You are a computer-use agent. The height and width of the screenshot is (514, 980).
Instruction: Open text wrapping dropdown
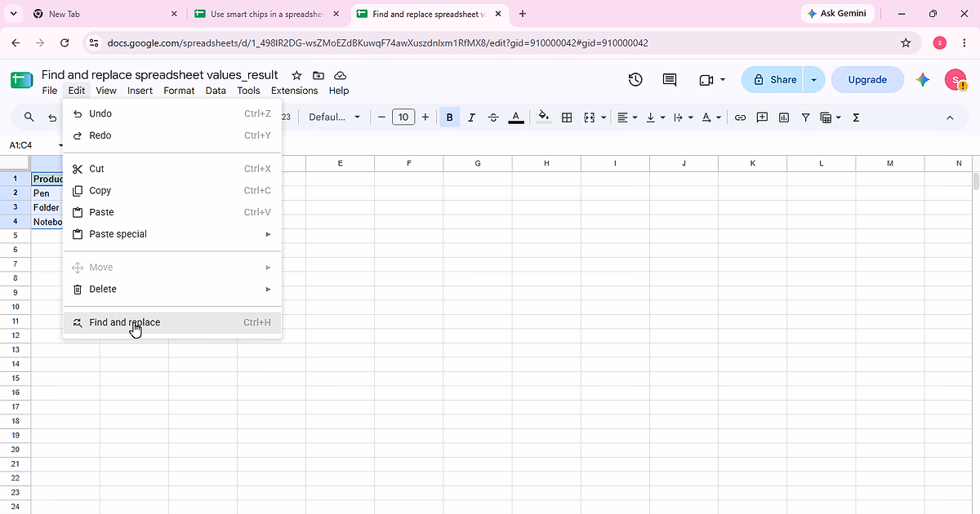684,117
